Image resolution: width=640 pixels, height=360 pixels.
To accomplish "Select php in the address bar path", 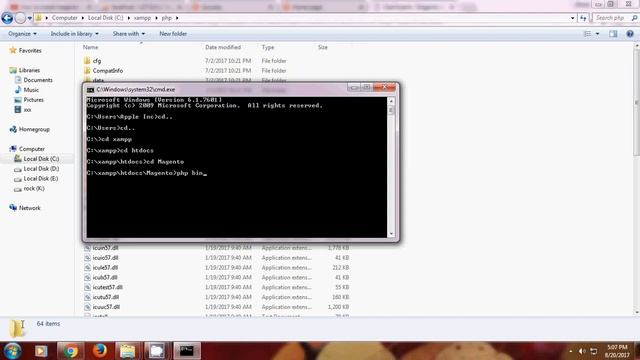I will tap(167, 18).
